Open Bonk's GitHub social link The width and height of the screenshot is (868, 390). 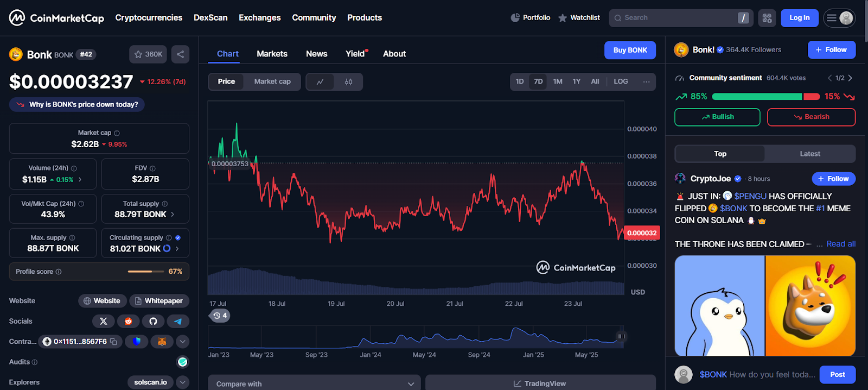pyautogui.click(x=153, y=321)
